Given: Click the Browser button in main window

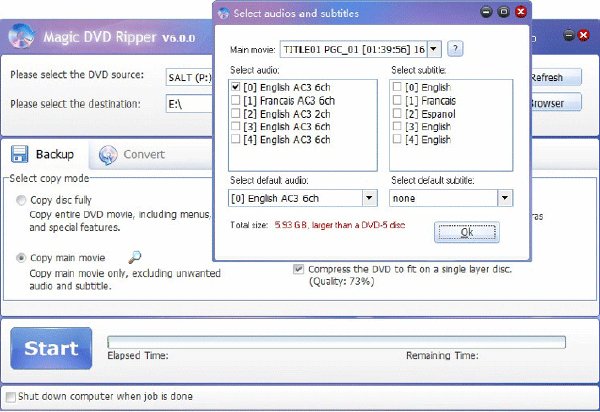Looking at the screenshot, I should (556, 103).
